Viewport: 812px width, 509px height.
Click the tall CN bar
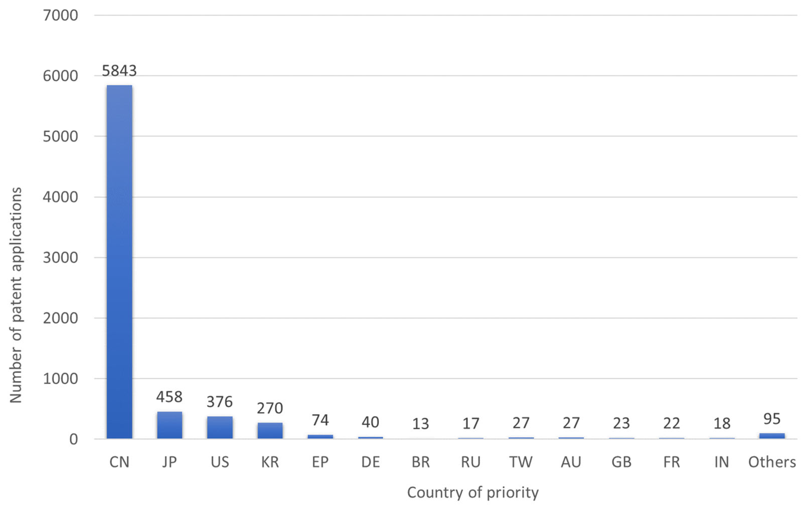click(120, 262)
